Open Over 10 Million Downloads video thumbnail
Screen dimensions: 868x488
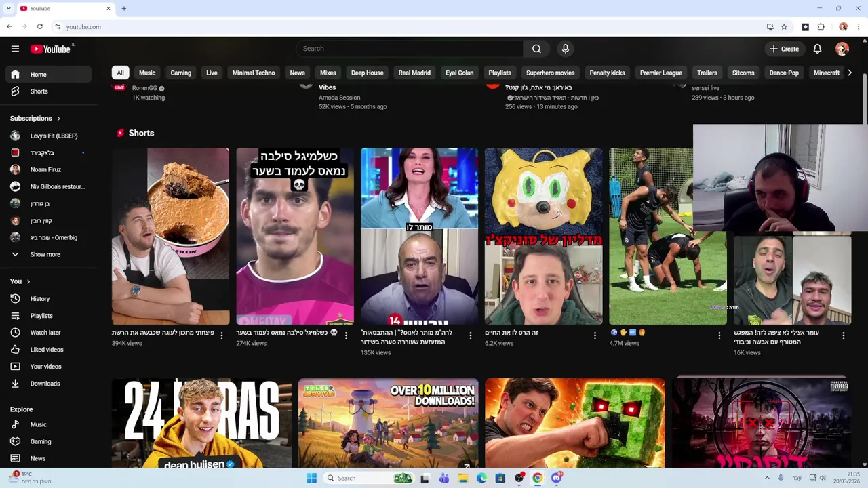pos(388,423)
